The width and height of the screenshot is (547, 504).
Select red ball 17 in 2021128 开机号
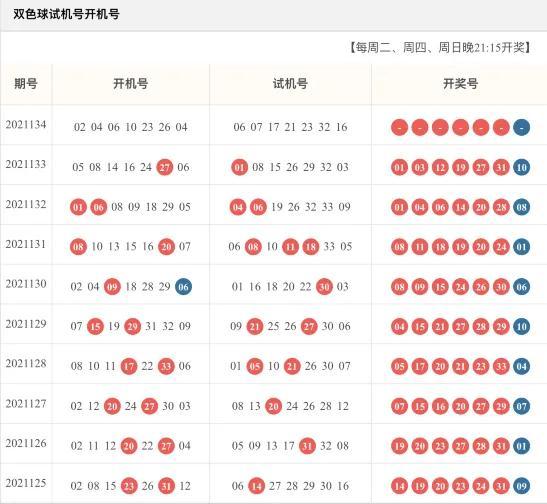click(129, 366)
